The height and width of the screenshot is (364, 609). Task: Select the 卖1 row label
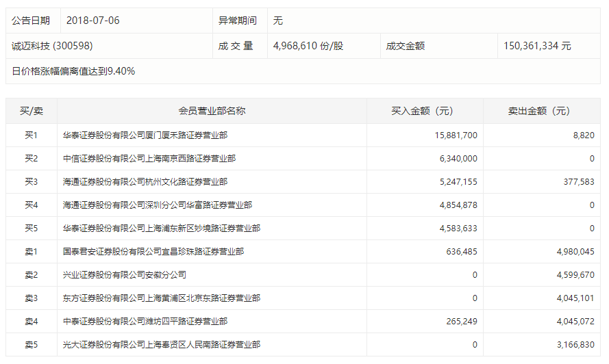click(32, 252)
